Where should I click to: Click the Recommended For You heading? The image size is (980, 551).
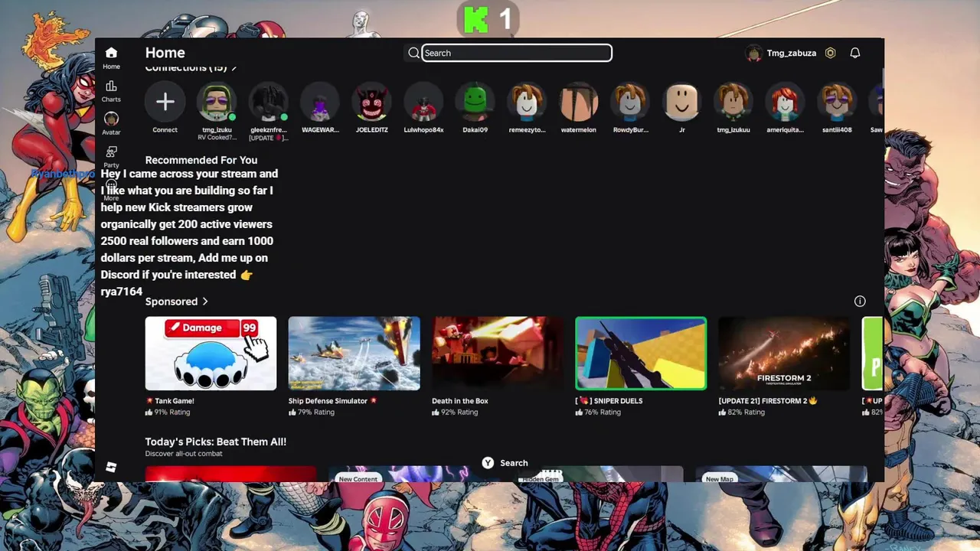pos(201,160)
